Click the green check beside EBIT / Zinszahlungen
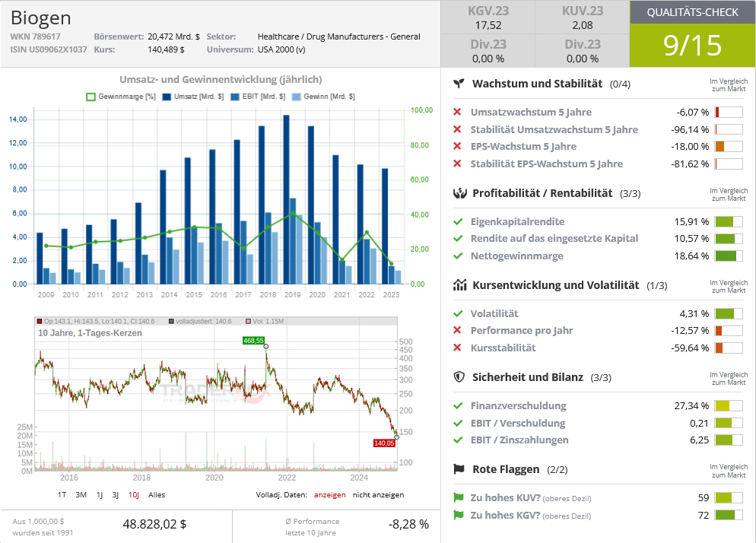756x543 pixels. (458, 440)
